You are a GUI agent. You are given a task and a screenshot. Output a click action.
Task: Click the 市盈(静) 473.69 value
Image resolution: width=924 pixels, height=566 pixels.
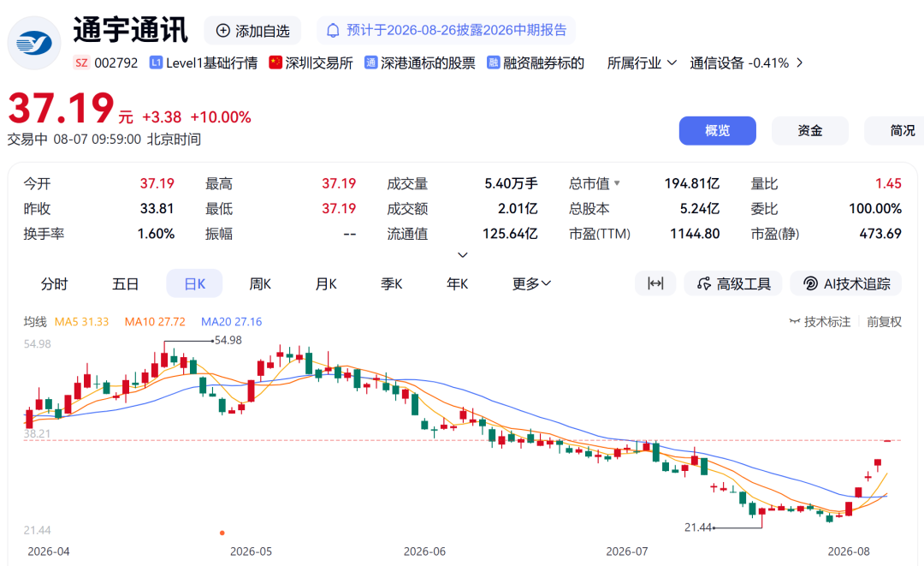[880, 234]
